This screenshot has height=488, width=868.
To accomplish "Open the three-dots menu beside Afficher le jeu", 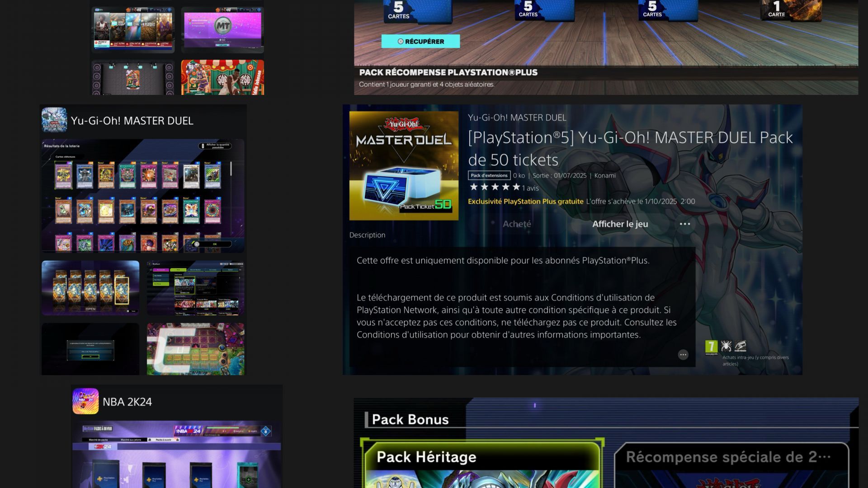I will point(684,224).
